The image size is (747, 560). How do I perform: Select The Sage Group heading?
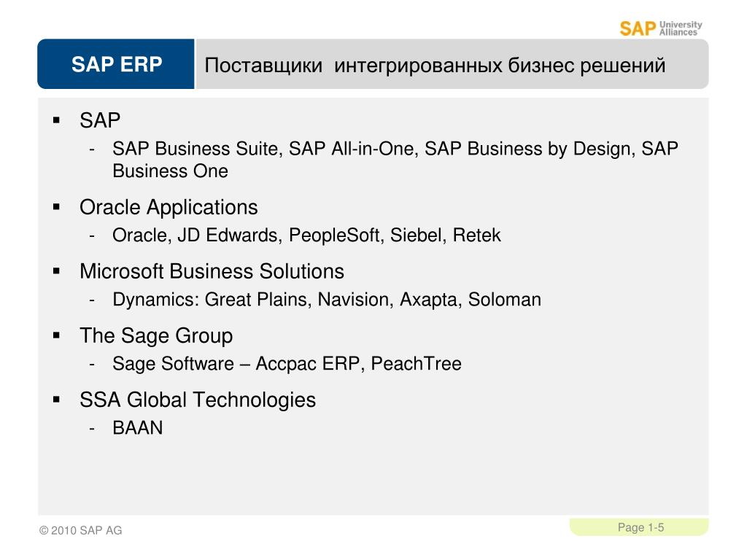[156, 335]
